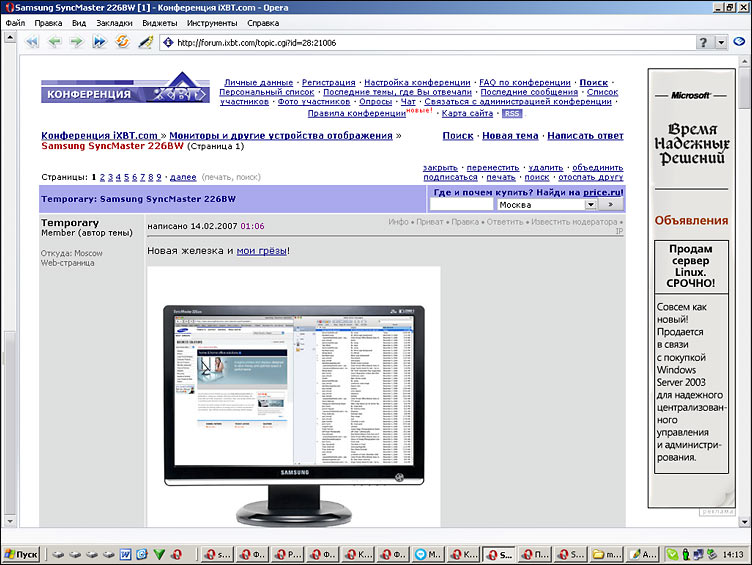The width and height of the screenshot is (752, 565).
Task: Open the Виджеты menu
Action: 160,23
